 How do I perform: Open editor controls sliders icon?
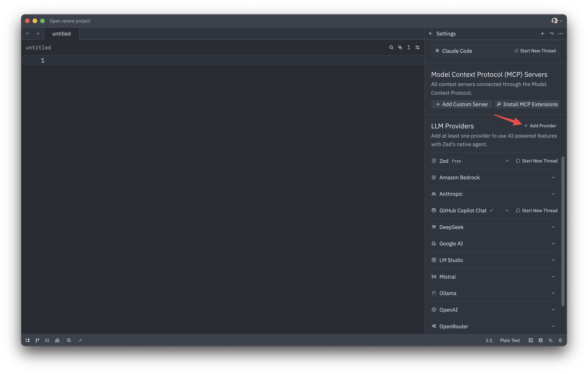point(418,47)
